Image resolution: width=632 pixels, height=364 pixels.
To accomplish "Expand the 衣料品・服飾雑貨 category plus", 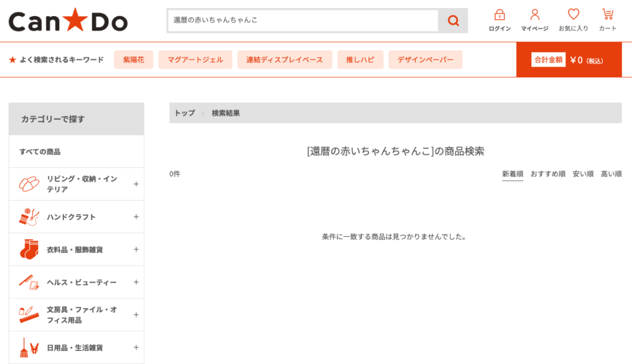I will pyautogui.click(x=136, y=249).
